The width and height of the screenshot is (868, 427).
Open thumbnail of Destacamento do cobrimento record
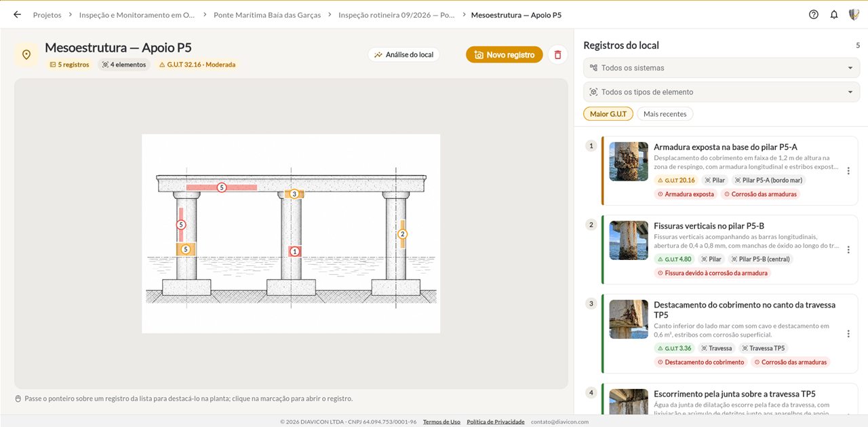[x=629, y=319]
